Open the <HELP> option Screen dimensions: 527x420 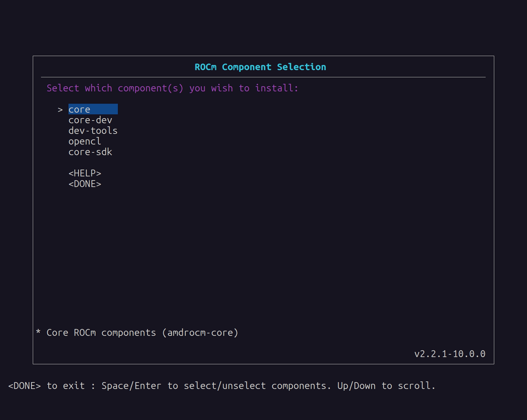coord(85,173)
